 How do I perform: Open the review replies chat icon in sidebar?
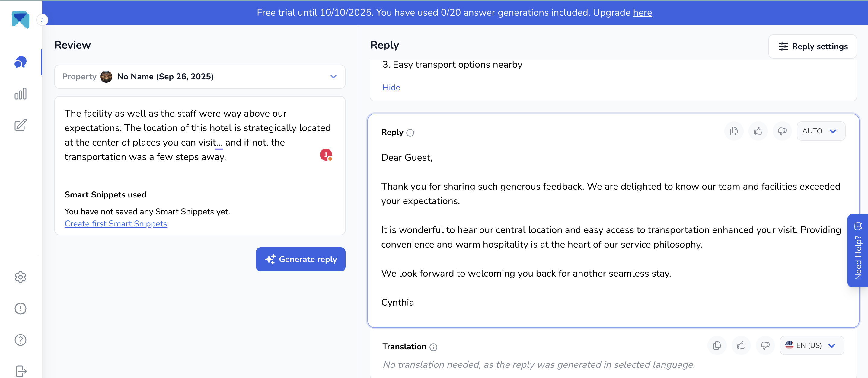21,62
